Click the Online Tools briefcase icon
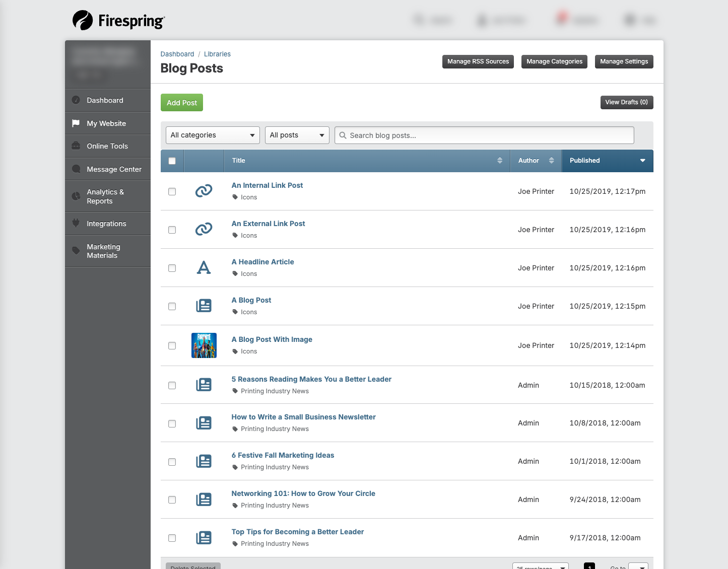The image size is (728, 569). (x=76, y=146)
